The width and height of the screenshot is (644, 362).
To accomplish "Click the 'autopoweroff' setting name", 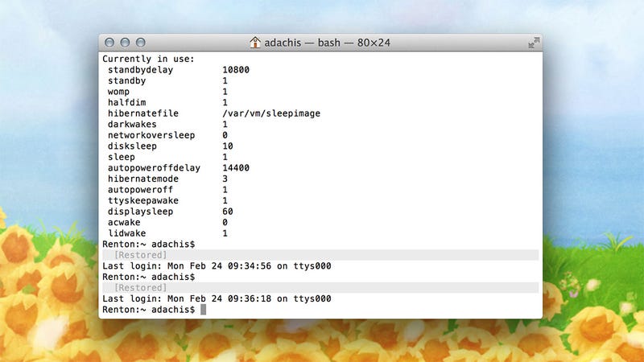I will pyautogui.click(x=140, y=190).
